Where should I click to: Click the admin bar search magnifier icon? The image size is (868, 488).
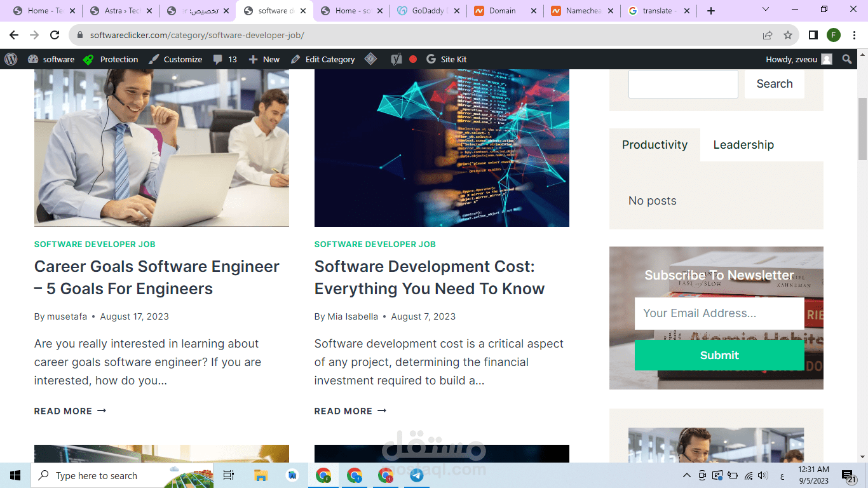point(846,59)
